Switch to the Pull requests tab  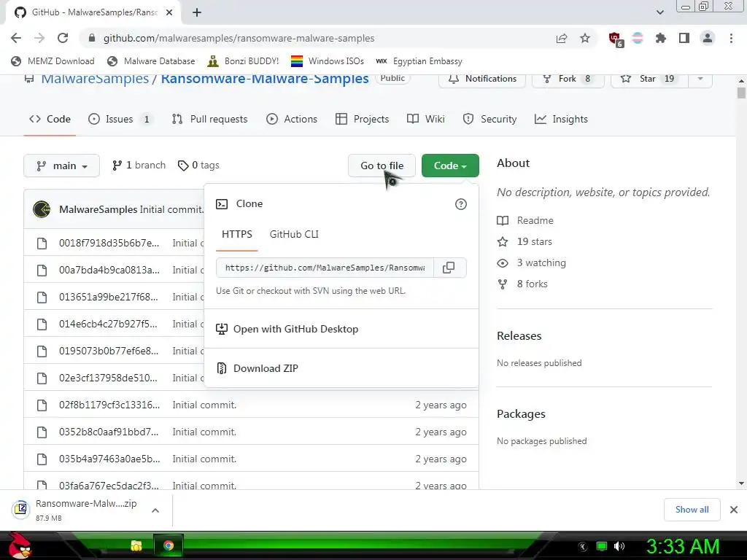click(x=209, y=119)
